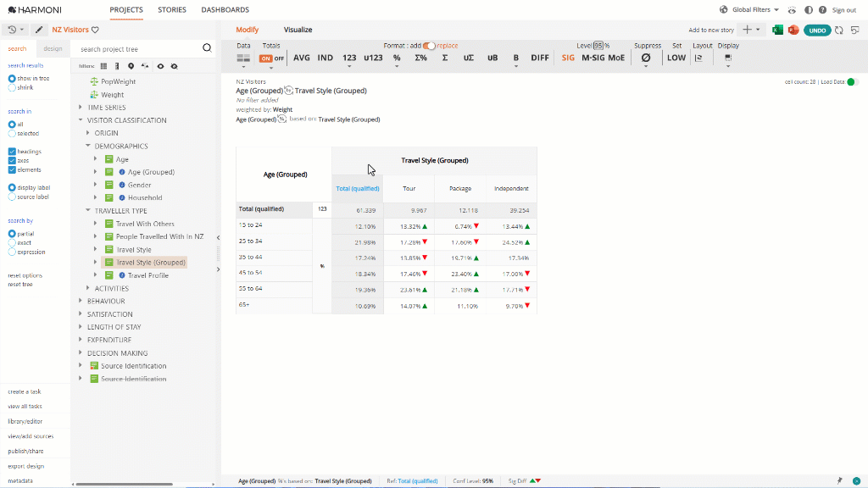Open the Add to new story plus dropdown
This screenshot has height=488, width=868.
[x=753, y=30]
